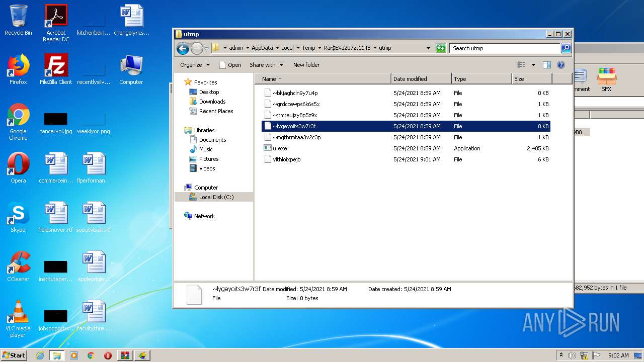
Task: Launch CCleaner desktop shortcut
Action: (18, 266)
